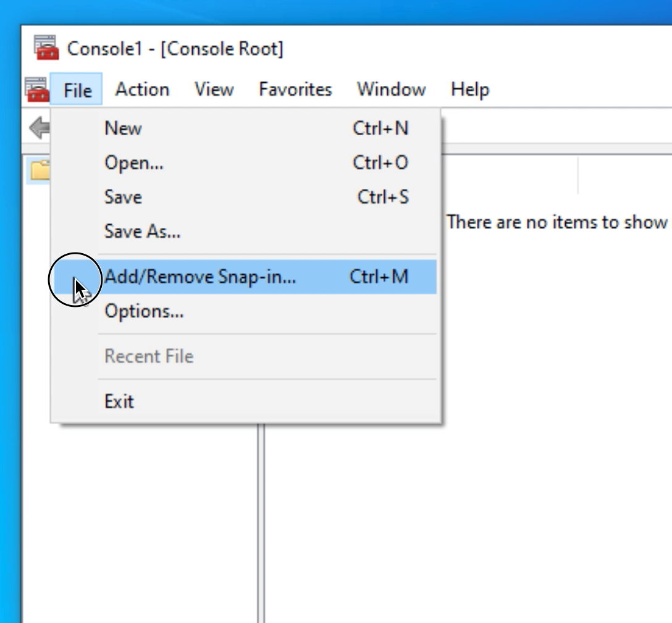The image size is (672, 623).
Task: Select the Console Root folder icon in tree
Action: 40,170
